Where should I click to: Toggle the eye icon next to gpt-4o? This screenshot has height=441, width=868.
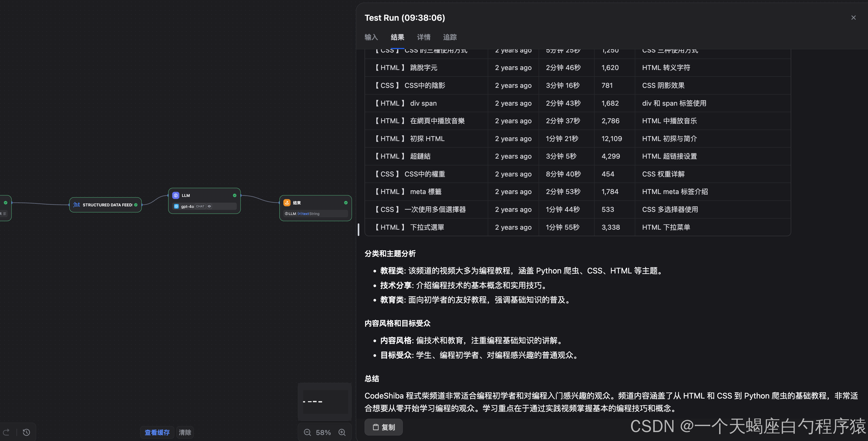(209, 206)
